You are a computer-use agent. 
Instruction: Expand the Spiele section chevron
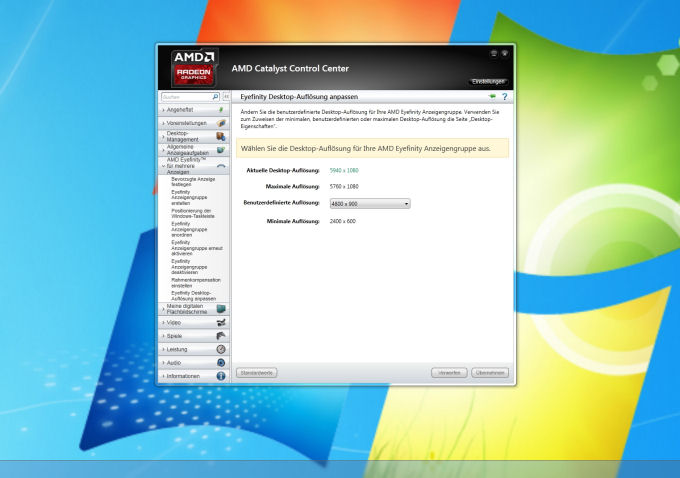click(x=163, y=336)
